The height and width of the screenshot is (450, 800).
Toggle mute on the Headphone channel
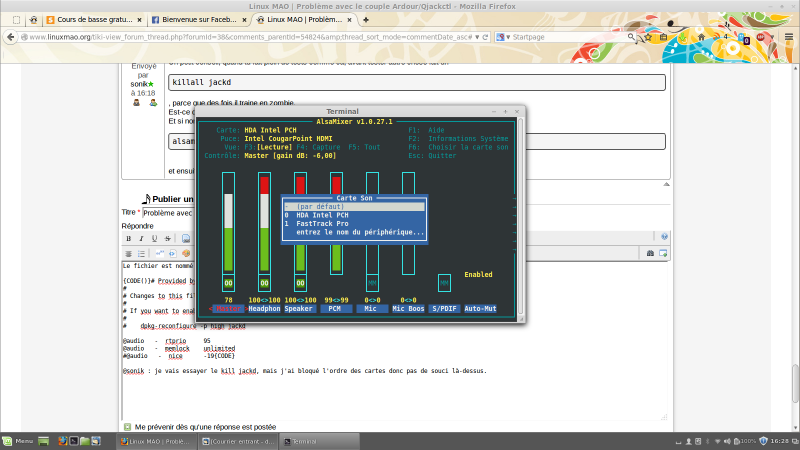264,283
